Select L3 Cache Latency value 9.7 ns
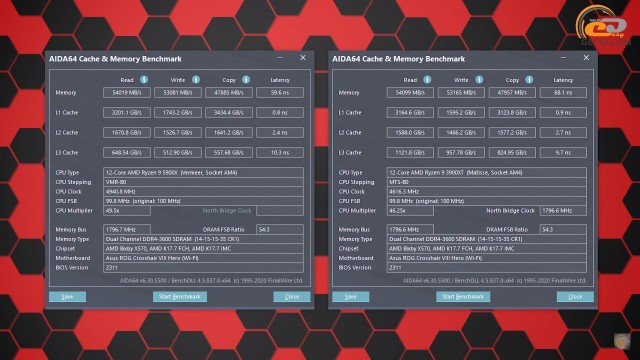The image size is (640, 360). 563,153
